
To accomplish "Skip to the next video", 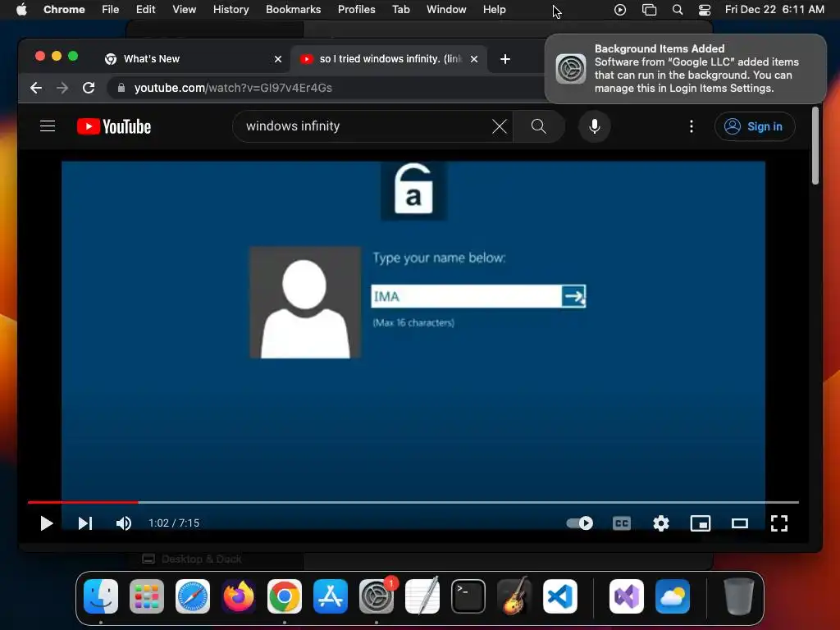I will coord(85,523).
